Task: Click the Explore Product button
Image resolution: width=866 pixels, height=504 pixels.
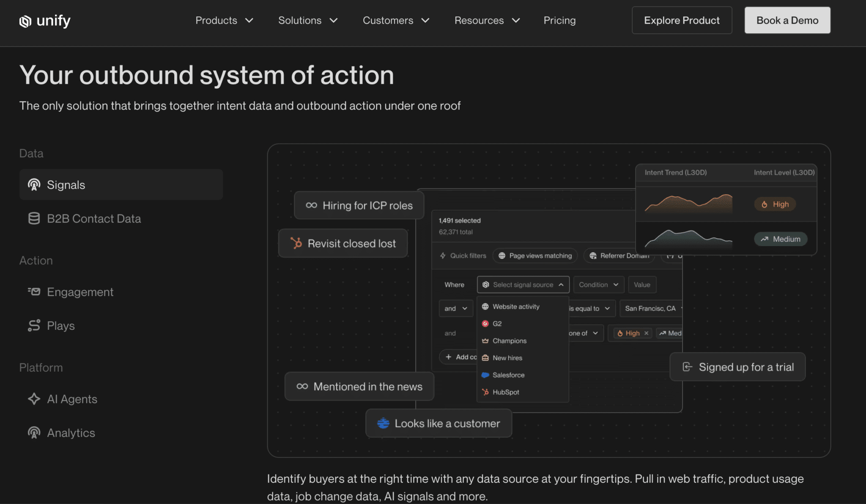Action: click(682, 20)
